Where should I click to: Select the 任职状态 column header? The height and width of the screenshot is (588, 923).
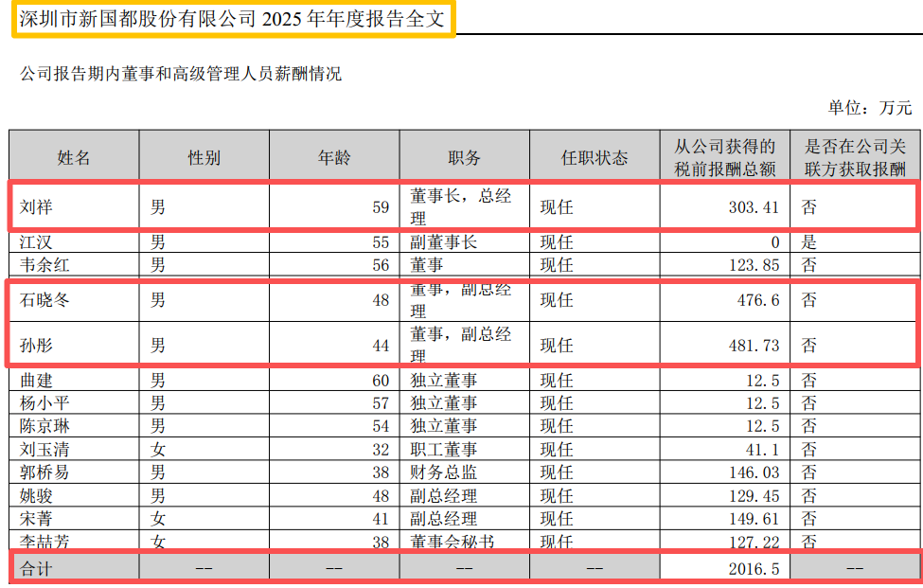click(594, 158)
